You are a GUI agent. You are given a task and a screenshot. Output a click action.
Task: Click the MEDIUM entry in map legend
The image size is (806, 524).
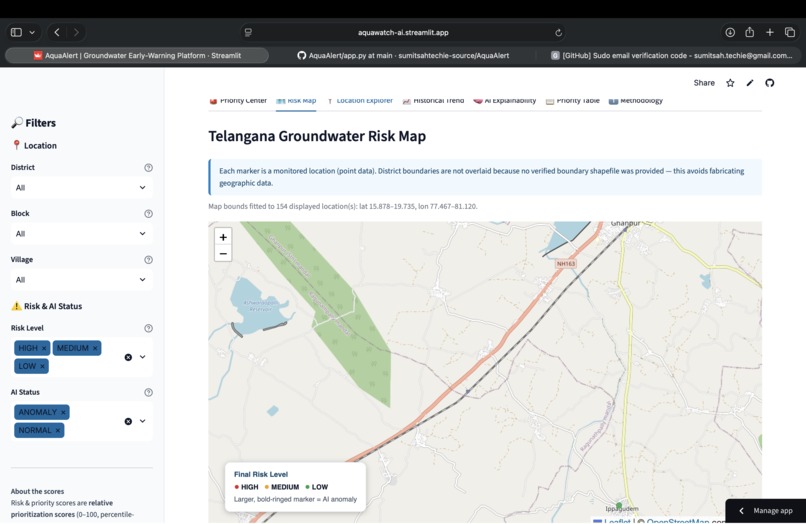[x=282, y=487]
